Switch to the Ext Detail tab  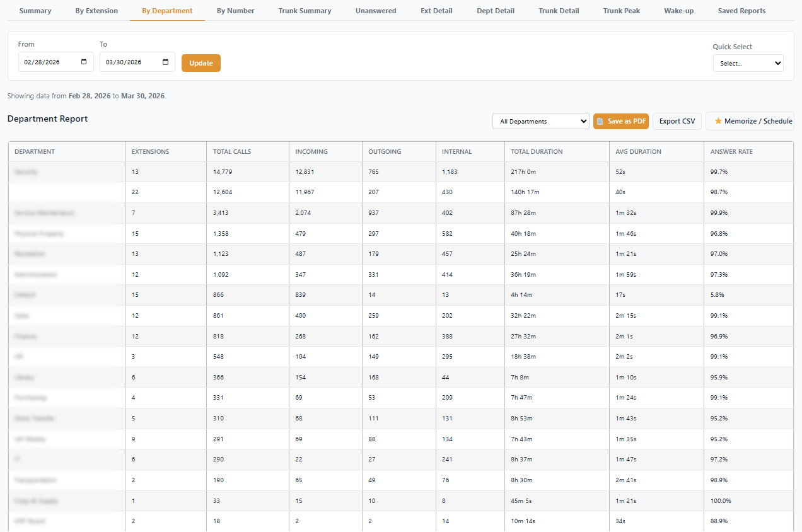(x=438, y=11)
